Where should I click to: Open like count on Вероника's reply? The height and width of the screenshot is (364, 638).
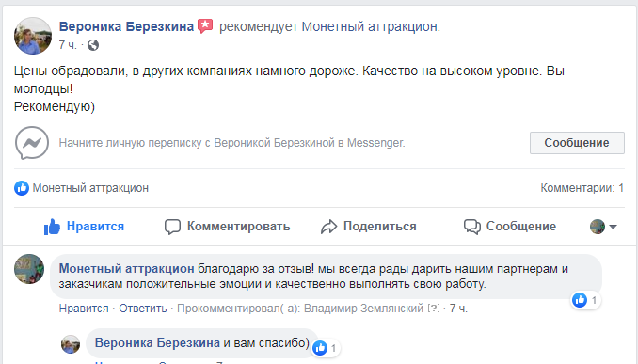326,348
